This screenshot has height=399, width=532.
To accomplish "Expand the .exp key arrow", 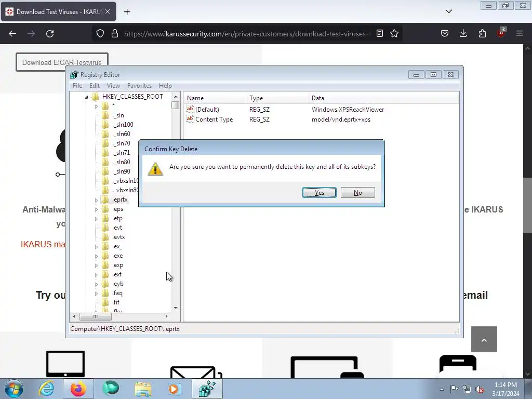I will coord(96,265).
